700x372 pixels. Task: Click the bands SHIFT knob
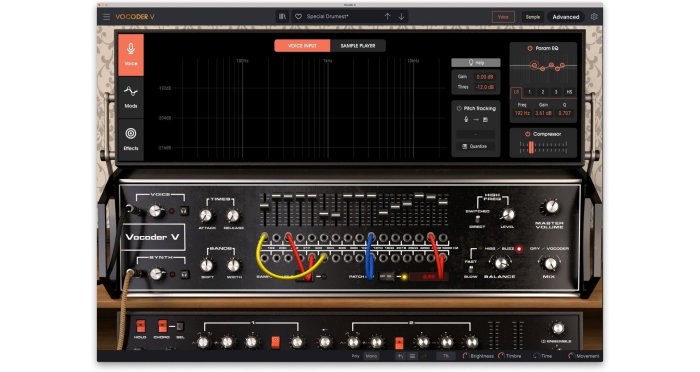[207, 265]
